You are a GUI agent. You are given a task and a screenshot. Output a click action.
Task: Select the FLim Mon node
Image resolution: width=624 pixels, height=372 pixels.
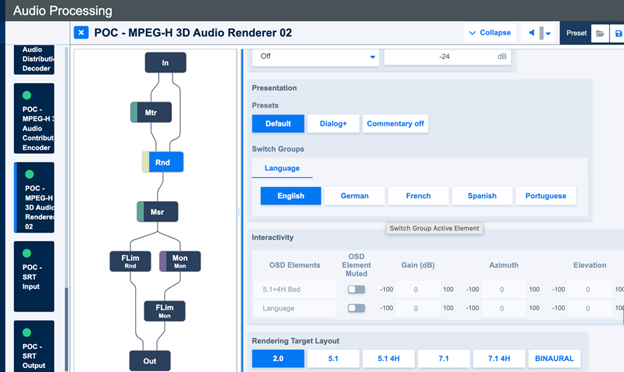pos(164,311)
